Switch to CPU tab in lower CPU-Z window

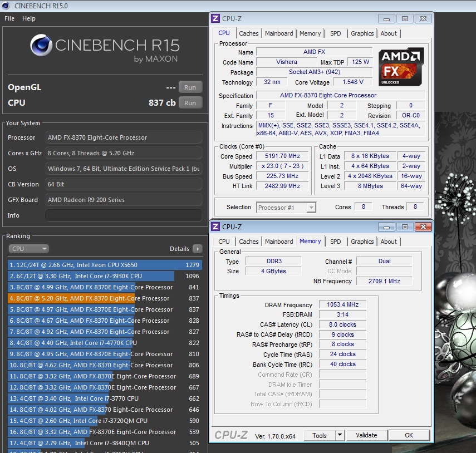click(224, 242)
